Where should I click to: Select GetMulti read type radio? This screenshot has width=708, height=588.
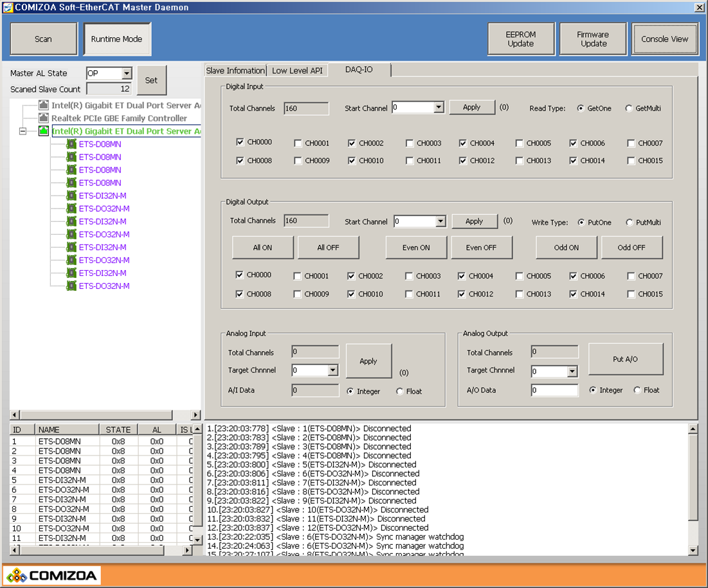click(x=628, y=108)
